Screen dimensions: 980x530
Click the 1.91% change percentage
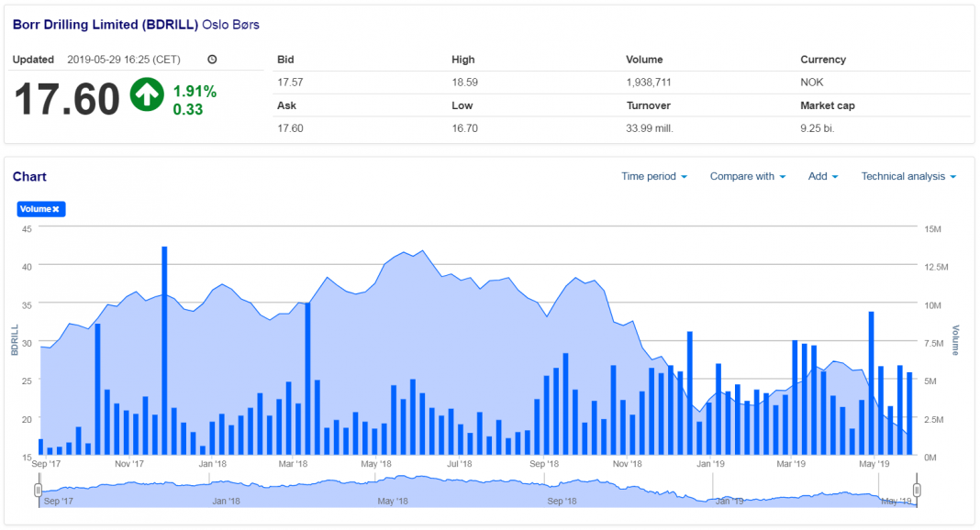(x=195, y=92)
